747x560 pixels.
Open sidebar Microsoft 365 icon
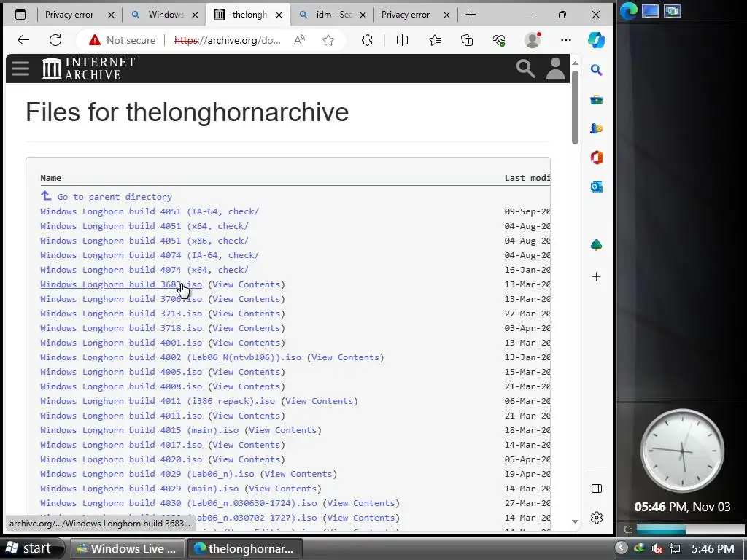click(x=597, y=157)
